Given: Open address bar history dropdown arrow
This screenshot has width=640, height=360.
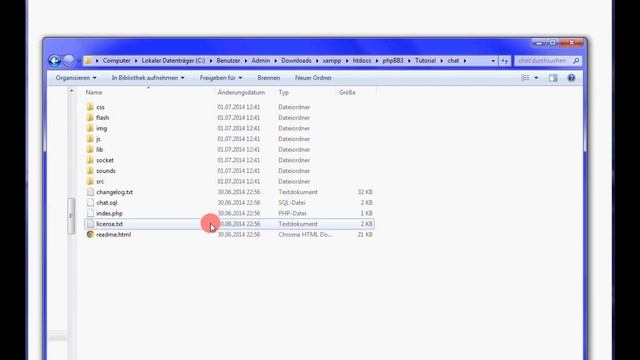Looking at the screenshot, I should click(x=493, y=61).
